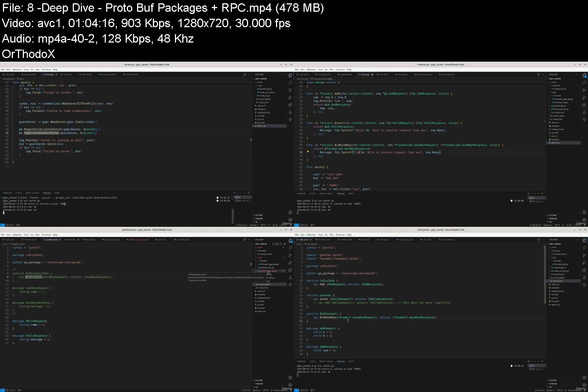The image size is (588, 392).
Task: Collapse all folders in greeter.proto window explorer
Action: (x=284, y=244)
